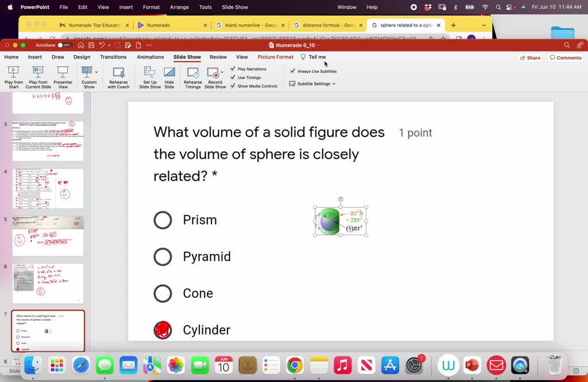Select Play from Start
Viewport: 588px width, 382px height.
pos(13,76)
